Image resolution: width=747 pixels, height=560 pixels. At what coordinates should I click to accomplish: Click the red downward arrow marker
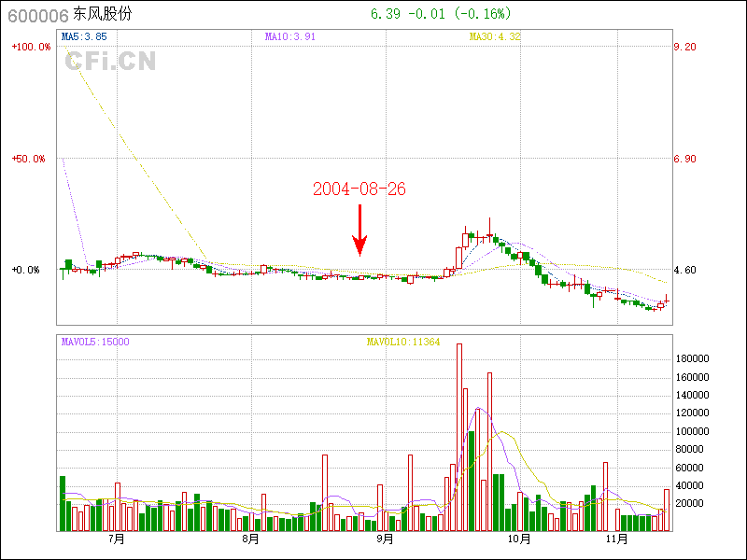coord(359,231)
